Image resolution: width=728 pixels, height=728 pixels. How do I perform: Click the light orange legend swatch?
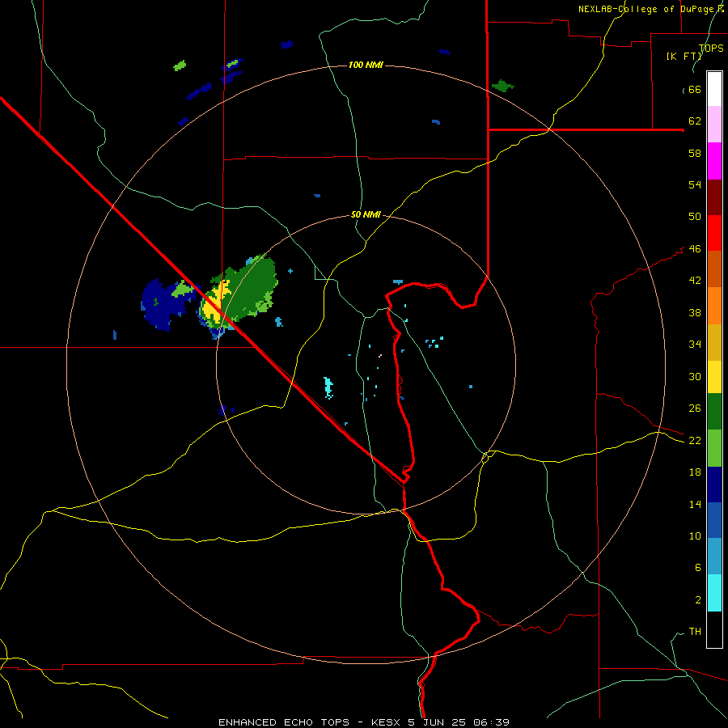tap(714, 306)
